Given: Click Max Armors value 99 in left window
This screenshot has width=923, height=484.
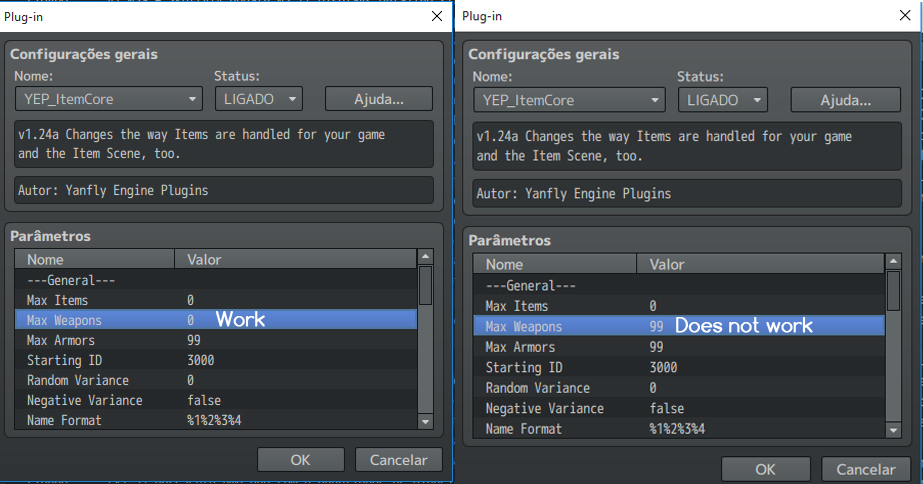Looking at the screenshot, I should pyautogui.click(x=194, y=340).
